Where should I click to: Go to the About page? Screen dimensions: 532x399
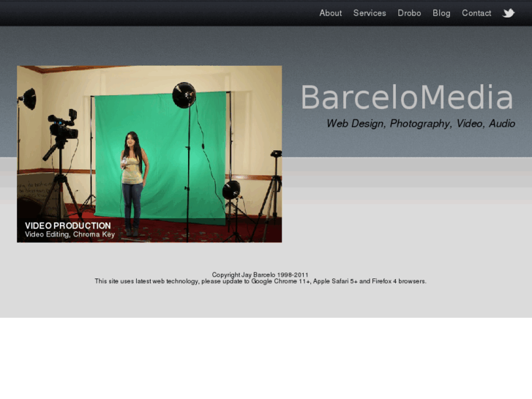coord(331,13)
